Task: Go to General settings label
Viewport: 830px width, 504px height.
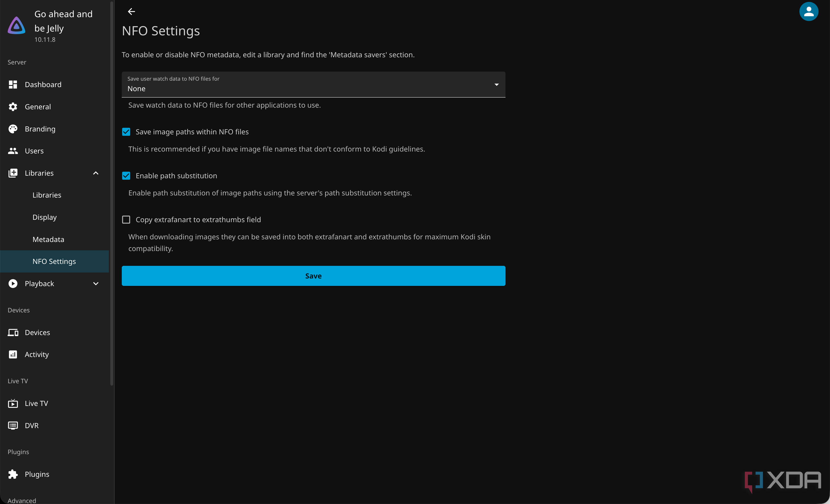Action: pos(38,107)
